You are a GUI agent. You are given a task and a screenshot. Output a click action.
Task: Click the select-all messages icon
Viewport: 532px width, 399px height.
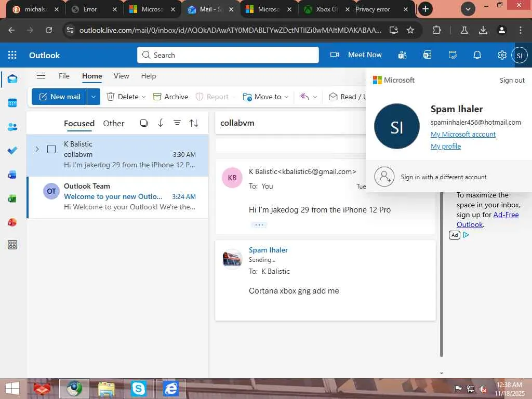(x=144, y=123)
